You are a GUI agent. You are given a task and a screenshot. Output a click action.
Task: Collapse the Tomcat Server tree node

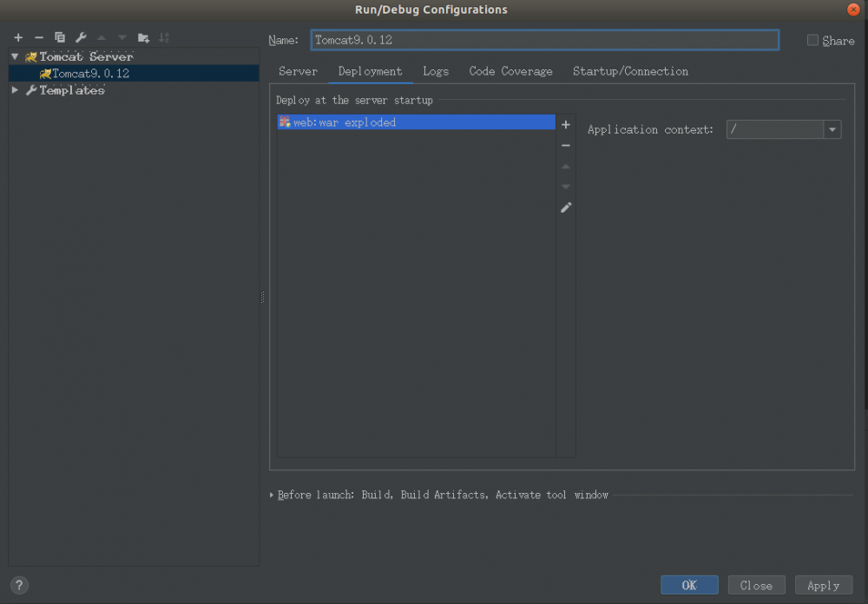(14, 56)
